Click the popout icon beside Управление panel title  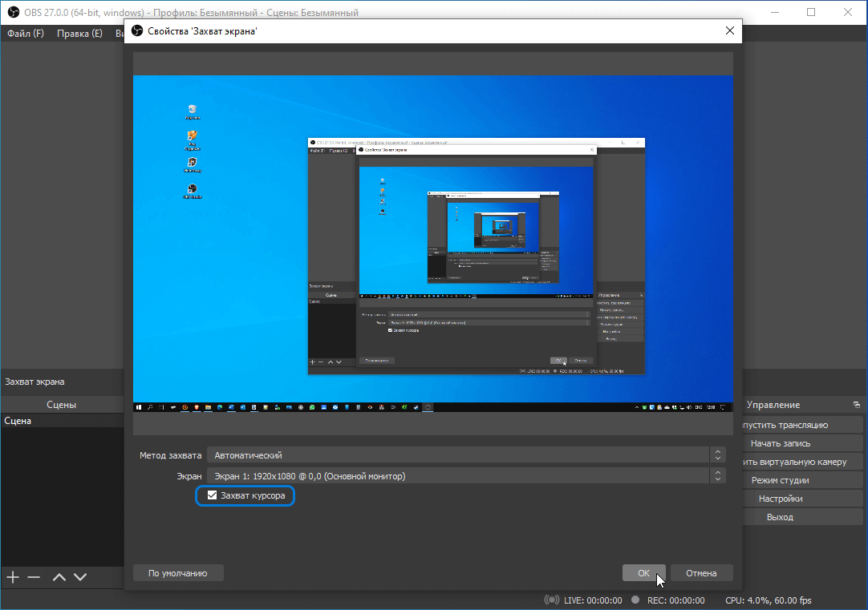coord(858,404)
